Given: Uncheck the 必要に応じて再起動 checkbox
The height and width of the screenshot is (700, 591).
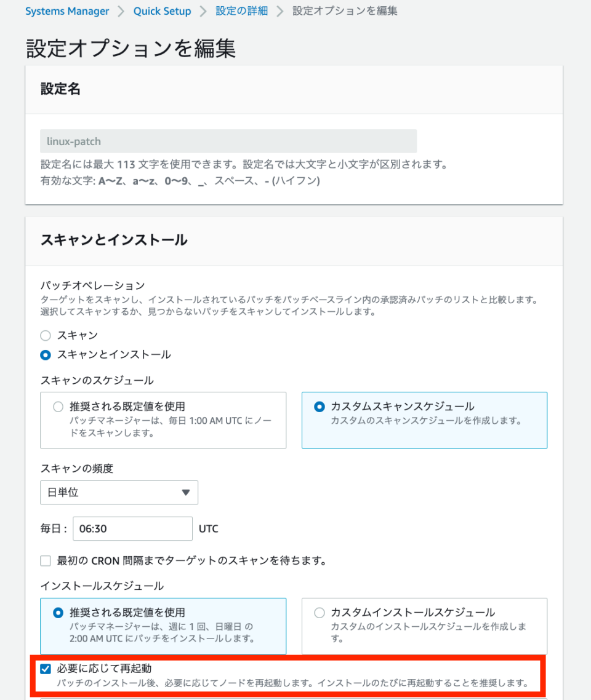Looking at the screenshot, I should tap(45, 671).
